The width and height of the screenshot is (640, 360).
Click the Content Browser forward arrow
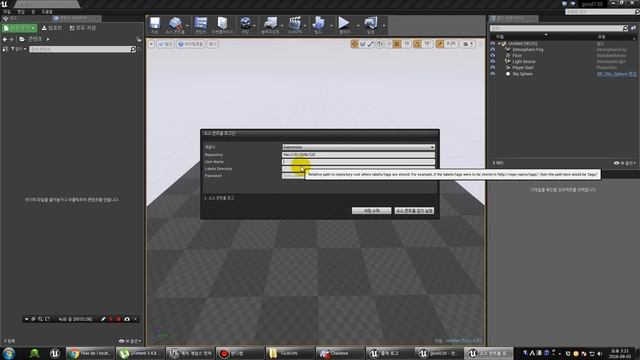click(12, 39)
